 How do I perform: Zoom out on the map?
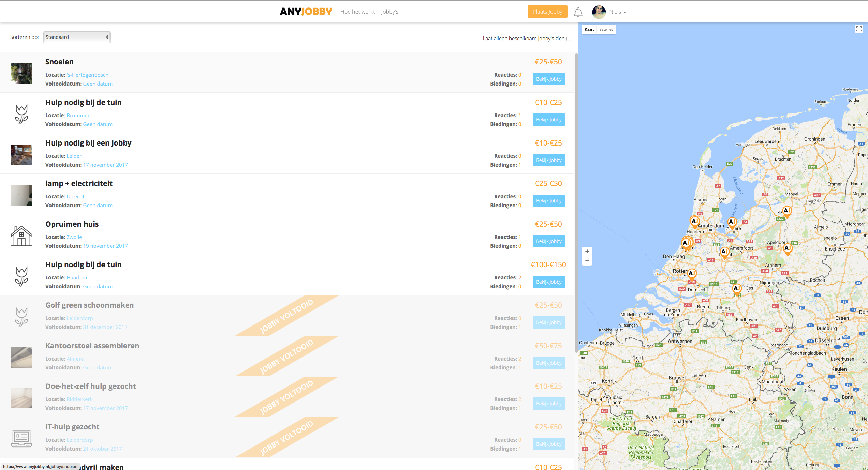coord(587,261)
